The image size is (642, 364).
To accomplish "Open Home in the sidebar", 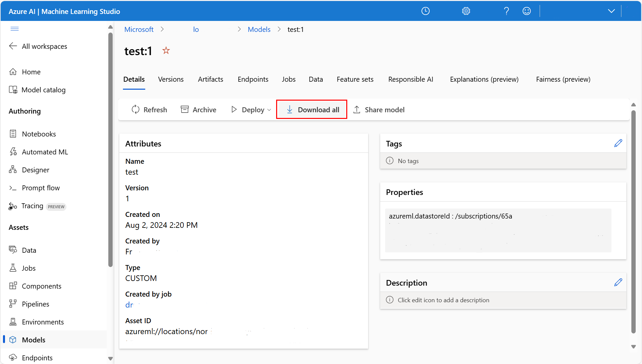I will 25,72.
